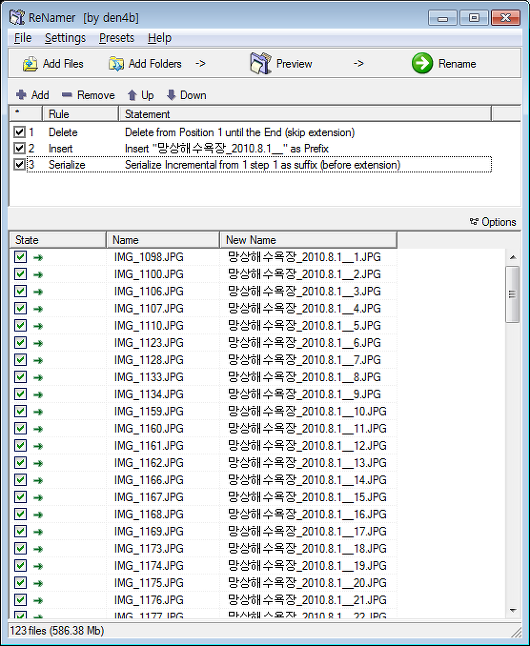The width and height of the screenshot is (530, 646).
Task: Click the Preview icon
Action: [260, 63]
